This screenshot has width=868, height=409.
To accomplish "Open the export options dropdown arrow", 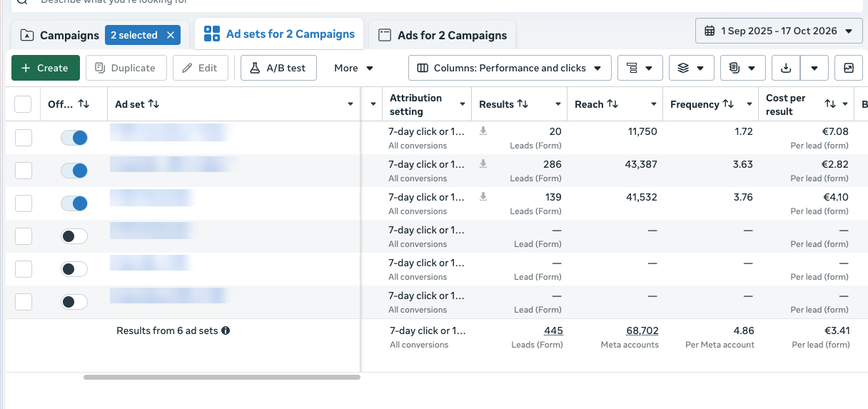I will [814, 68].
